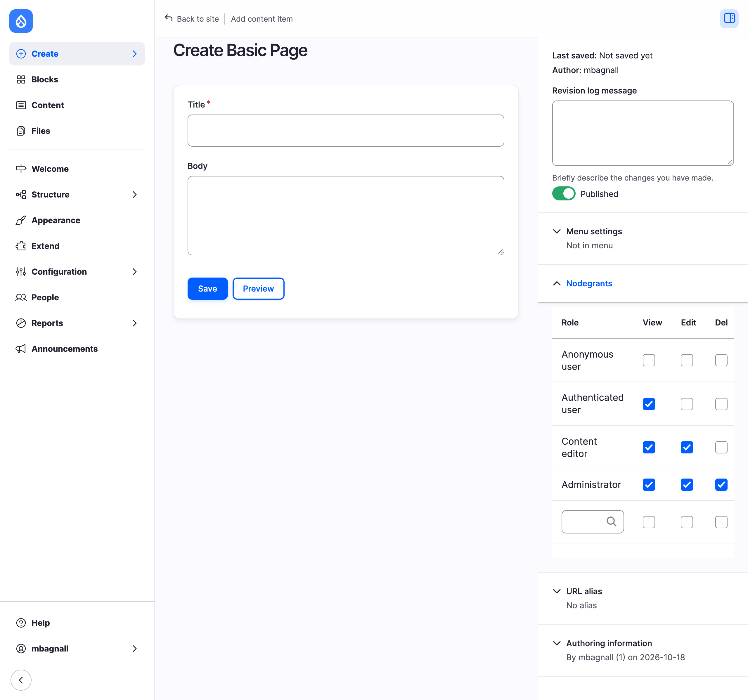Click into the Revision log message box
This screenshot has width=748, height=700.
(x=643, y=133)
